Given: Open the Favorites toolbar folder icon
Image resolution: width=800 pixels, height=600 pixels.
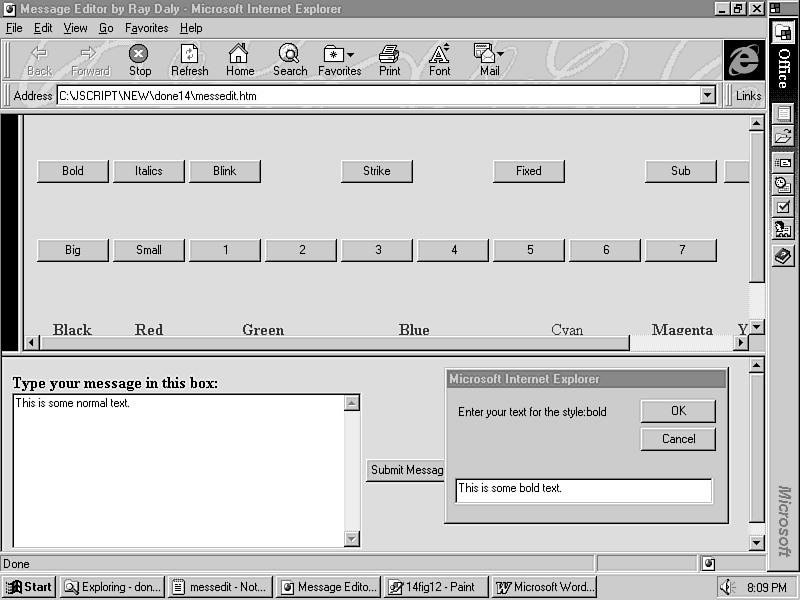Looking at the screenshot, I should (334, 54).
